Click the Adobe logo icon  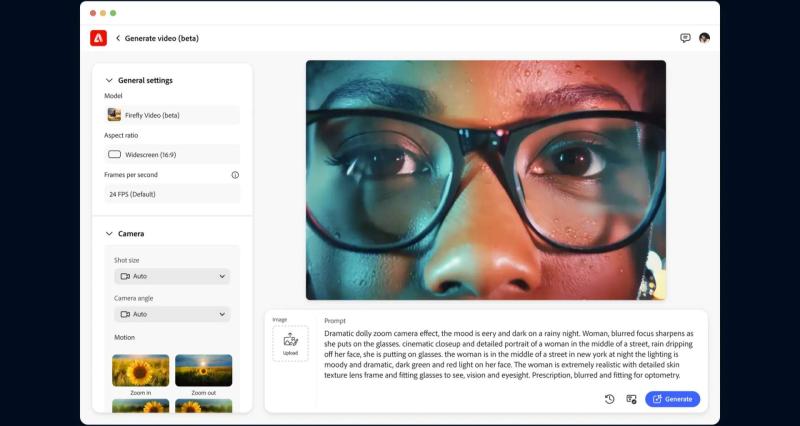(x=98, y=38)
